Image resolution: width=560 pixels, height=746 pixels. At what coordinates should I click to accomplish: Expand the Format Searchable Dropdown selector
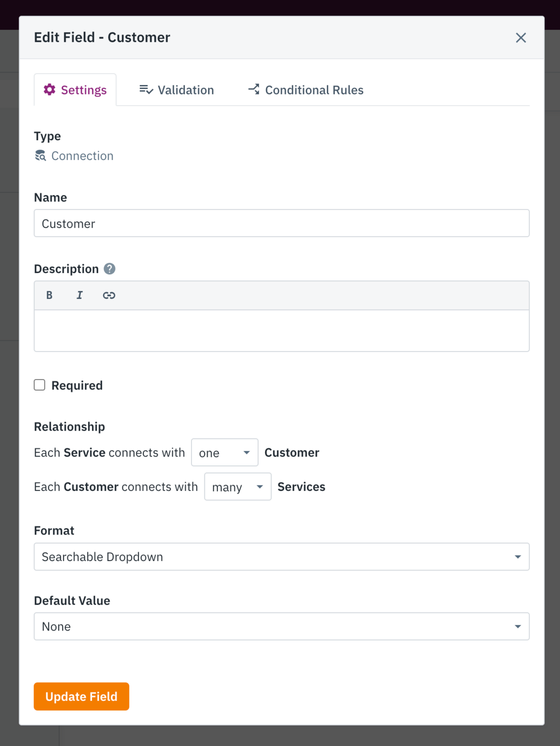pos(281,557)
